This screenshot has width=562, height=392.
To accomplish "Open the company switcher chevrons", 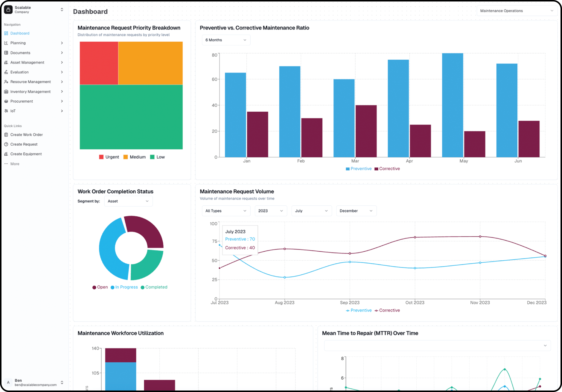I will (62, 10).
